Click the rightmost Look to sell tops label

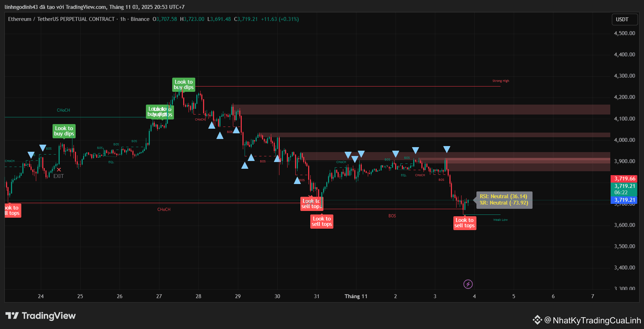coord(464,223)
